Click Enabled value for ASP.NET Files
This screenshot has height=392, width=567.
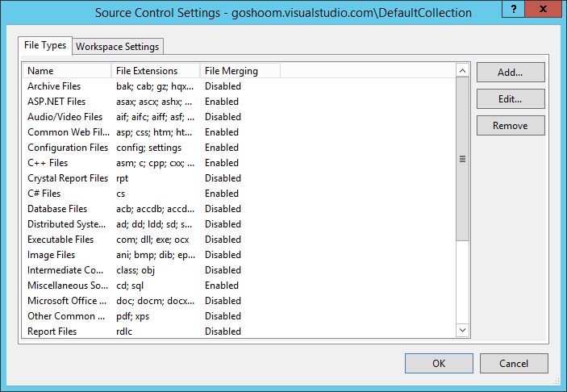pyautogui.click(x=222, y=102)
